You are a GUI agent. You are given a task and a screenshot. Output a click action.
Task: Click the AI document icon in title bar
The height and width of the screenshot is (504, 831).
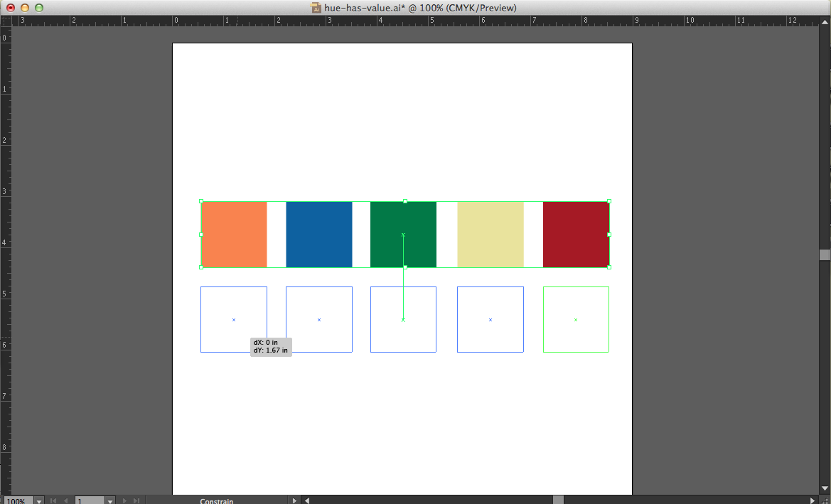click(316, 8)
